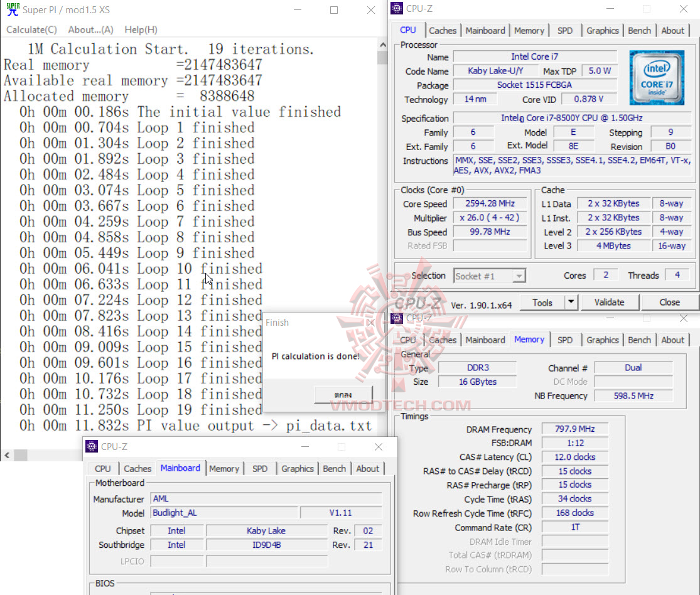Click the DRAM Frequency value 797.9 MHz

click(x=574, y=429)
